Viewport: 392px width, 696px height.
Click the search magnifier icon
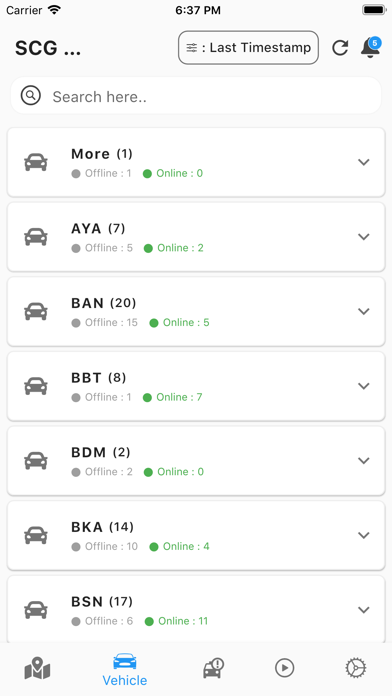pyautogui.click(x=31, y=95)
